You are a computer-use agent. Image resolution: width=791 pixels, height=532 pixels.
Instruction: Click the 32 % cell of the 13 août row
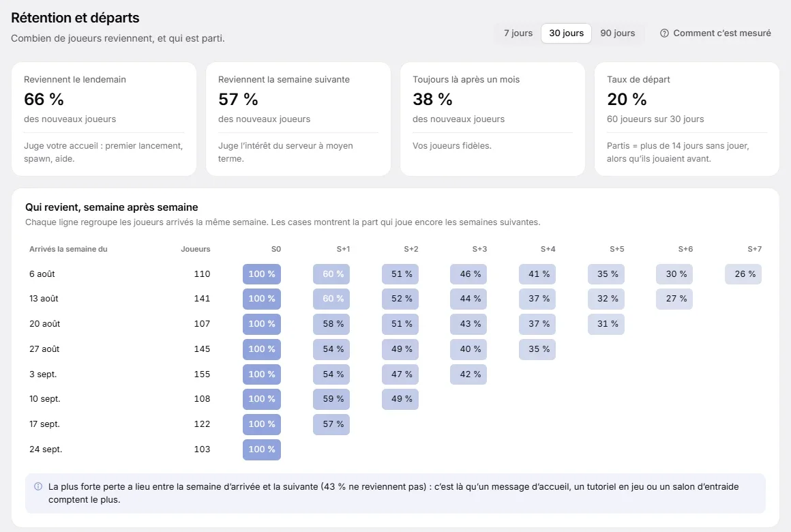(606, 299)
